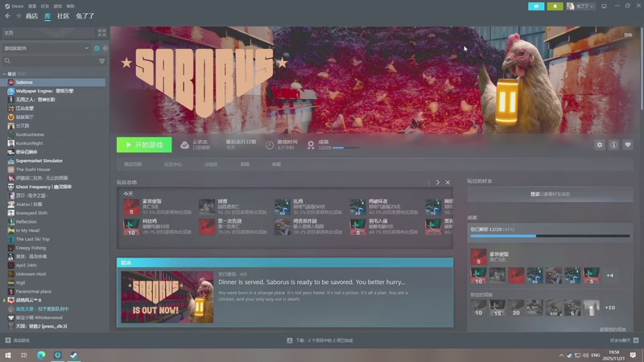Select Supermarket Simulator in library list
The height and width of the screenshot is (362, 644).
coord(39,160)
